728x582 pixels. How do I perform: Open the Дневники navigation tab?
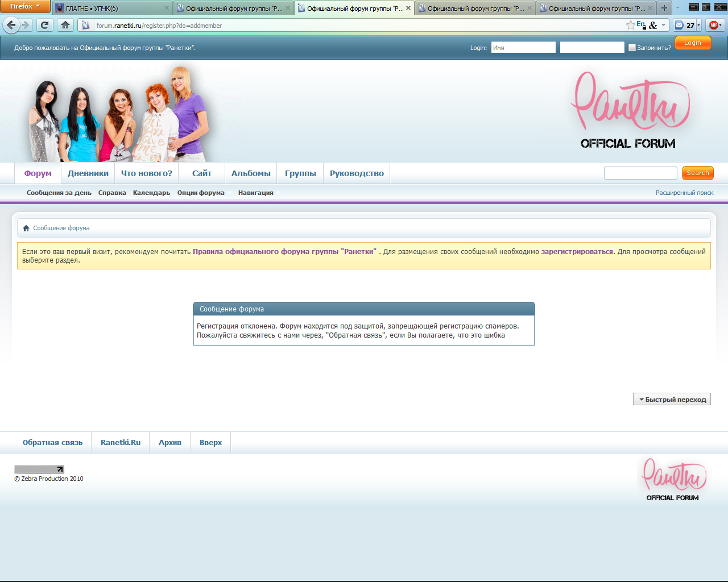88,173
